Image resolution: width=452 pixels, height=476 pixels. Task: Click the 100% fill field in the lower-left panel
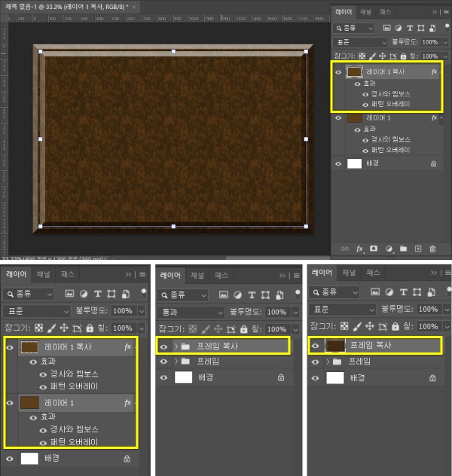click(123, 328)
